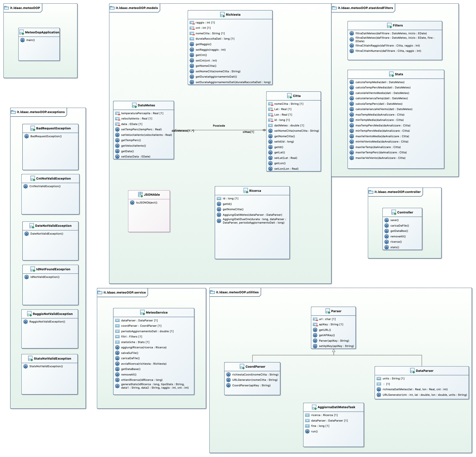Screen dimensions: 476x457
Task: Click the class icon next to Ricerca
Action: 246,191
